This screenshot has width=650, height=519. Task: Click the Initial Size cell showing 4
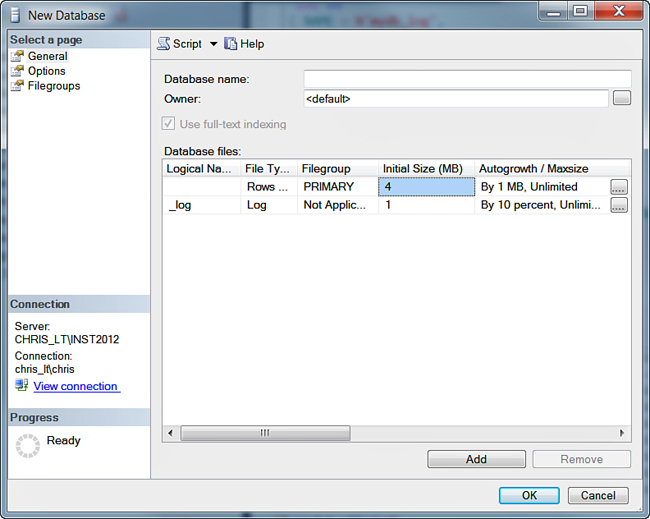click(x=426, y=187)
